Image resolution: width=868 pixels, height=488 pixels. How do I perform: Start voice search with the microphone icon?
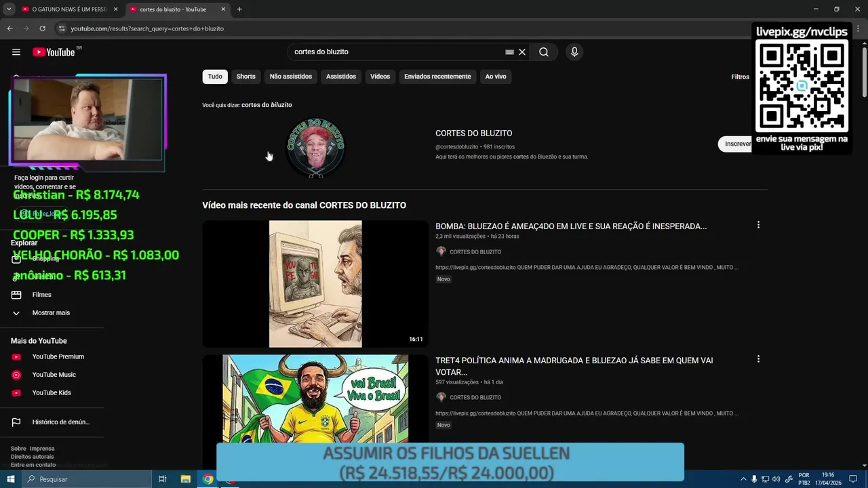(574, 52)
